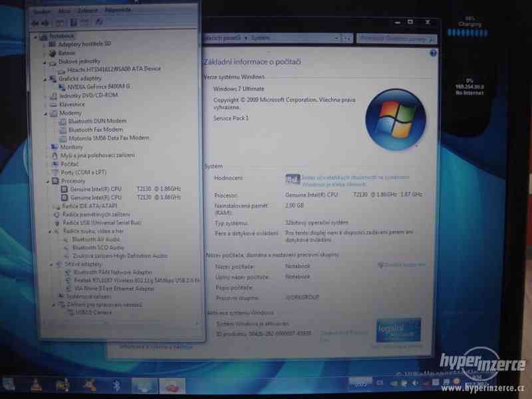This screenshot has height=399, width=532.
Task: Select Bluetooth PAN Network Adapter
Action: [113, 273]
